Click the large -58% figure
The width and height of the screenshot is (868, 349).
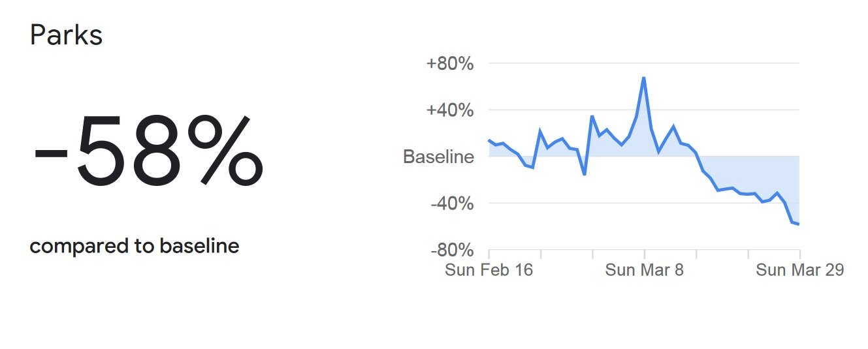(148, 151)
